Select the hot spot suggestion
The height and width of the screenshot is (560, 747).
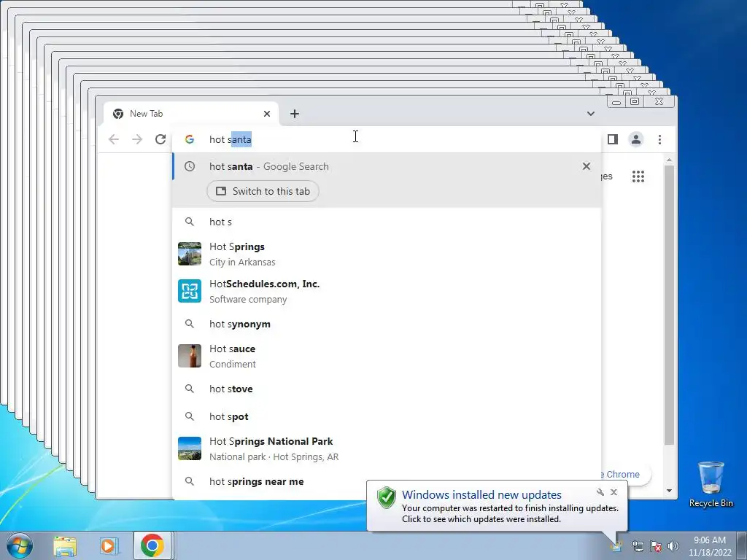pyautogui.click(x=387, y=416)
